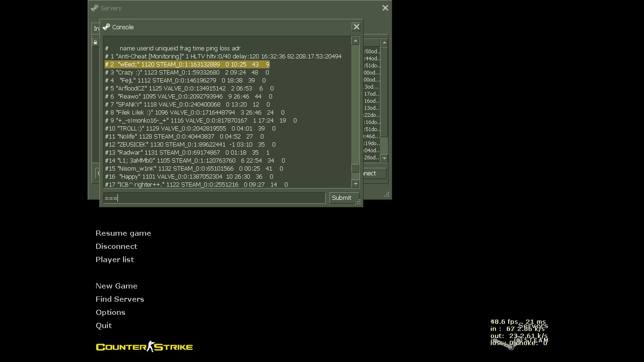This screenshot has width=644, height=362.
Task: Select the ":28od.." server row in Servers
Action: pos(372,157)
